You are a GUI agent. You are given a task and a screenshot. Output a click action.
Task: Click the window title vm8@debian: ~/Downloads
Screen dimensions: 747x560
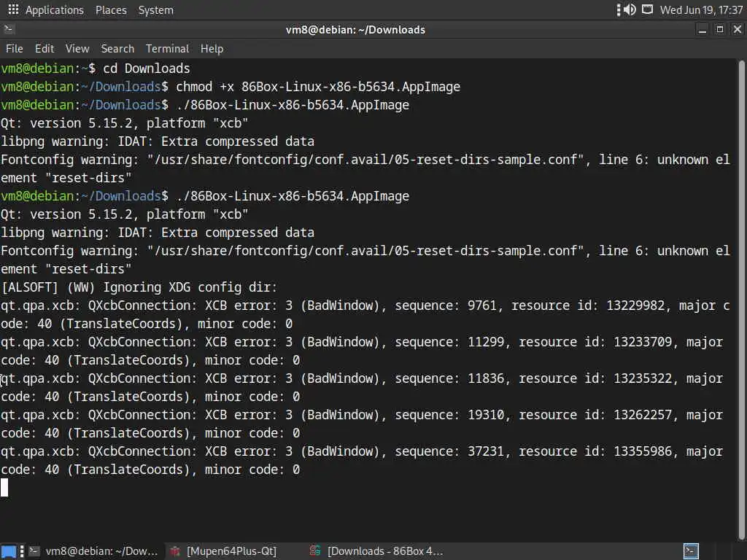pos(355,30)
